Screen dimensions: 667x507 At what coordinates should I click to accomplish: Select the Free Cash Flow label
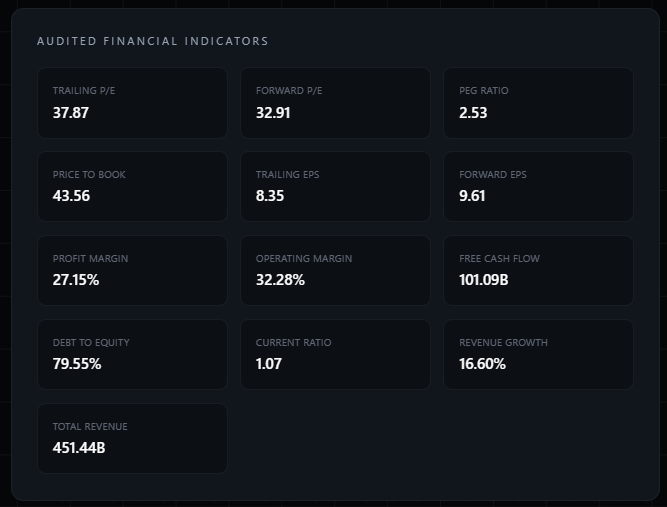tap(499, 259)
